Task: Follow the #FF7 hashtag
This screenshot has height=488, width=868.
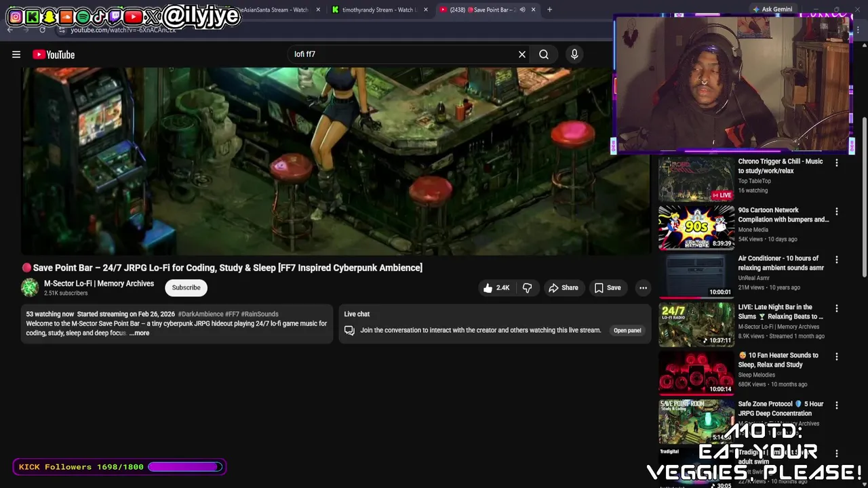Action: tap(232, 314)
